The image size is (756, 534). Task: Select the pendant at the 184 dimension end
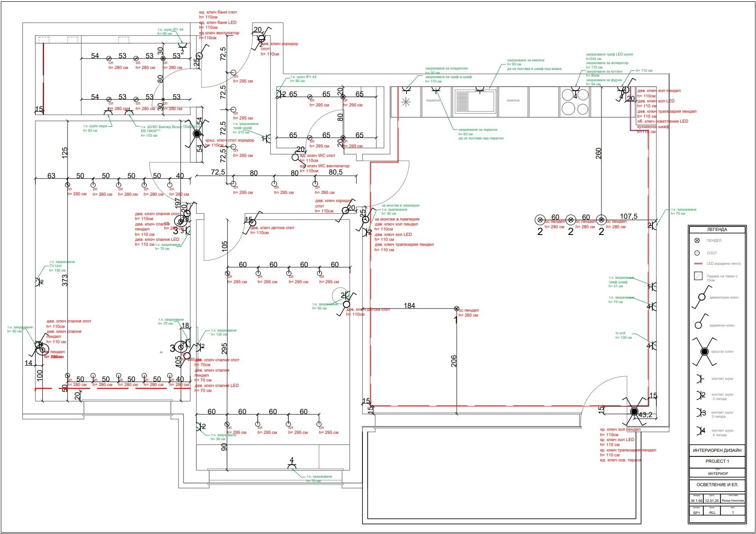pyautogui.click(x=456, y=309)
